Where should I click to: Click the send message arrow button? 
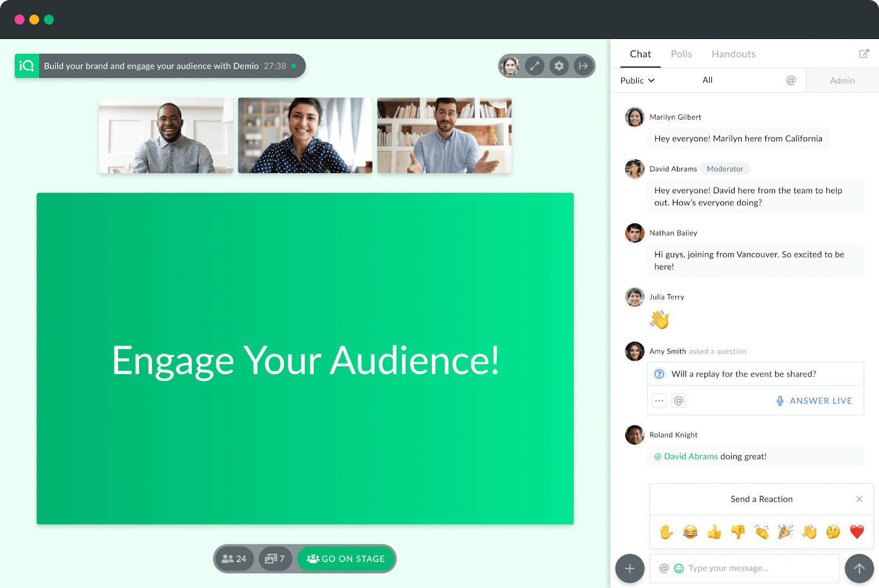pos(859,568)
